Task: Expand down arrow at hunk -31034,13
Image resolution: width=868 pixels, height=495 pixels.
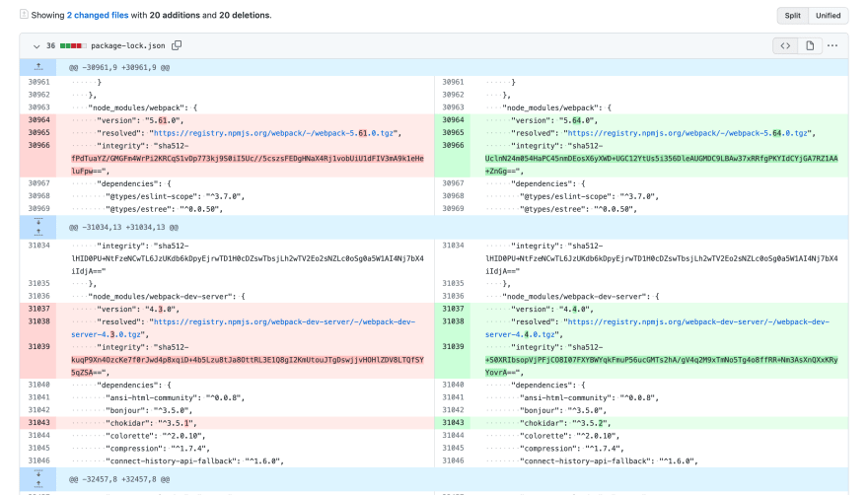Action: 38,222
